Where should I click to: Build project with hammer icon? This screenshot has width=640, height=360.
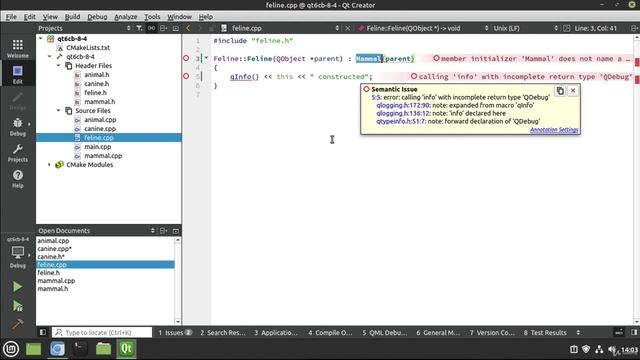[18, 324]
